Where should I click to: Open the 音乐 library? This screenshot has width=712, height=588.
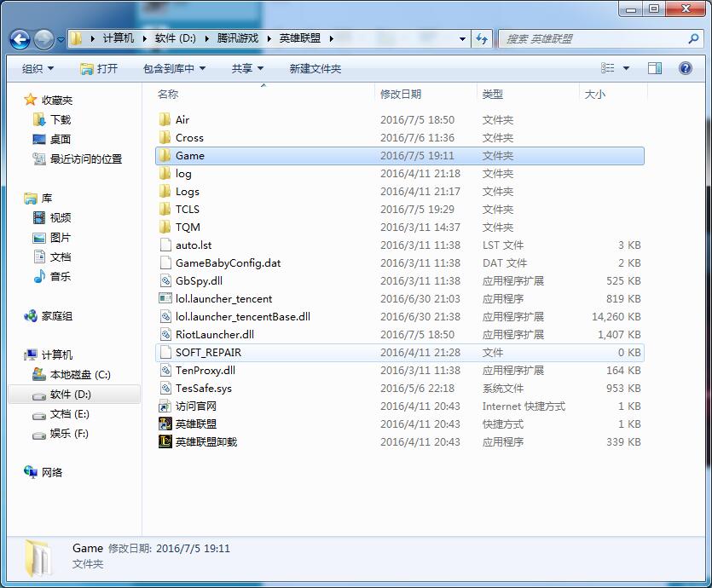click(61, 276)
